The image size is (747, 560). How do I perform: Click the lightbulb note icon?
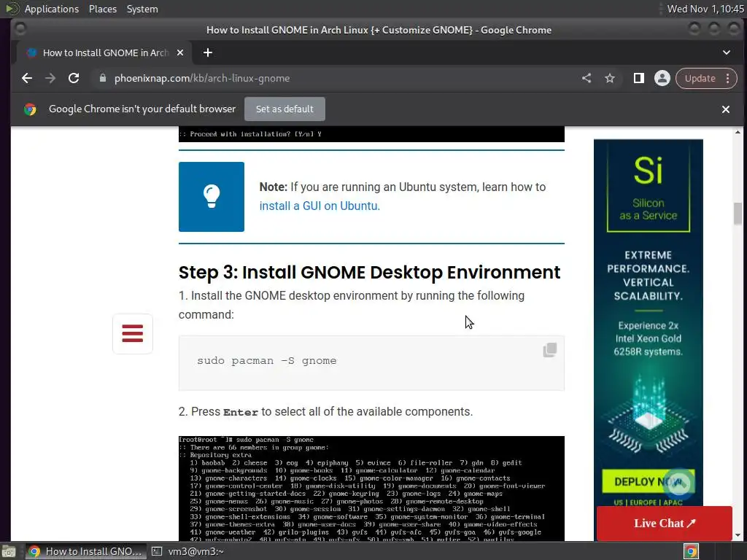212,197
